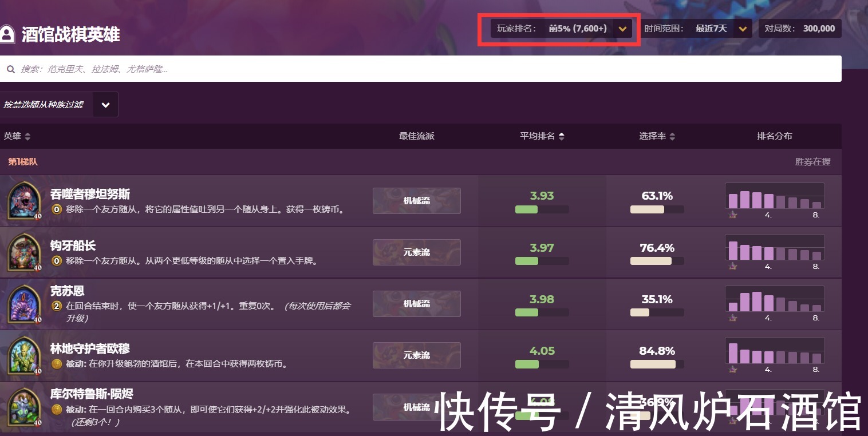Open the 玩家排名 前5% dropdown
The width and height of the screenshot is (868, 436).
tap(561, 29)
